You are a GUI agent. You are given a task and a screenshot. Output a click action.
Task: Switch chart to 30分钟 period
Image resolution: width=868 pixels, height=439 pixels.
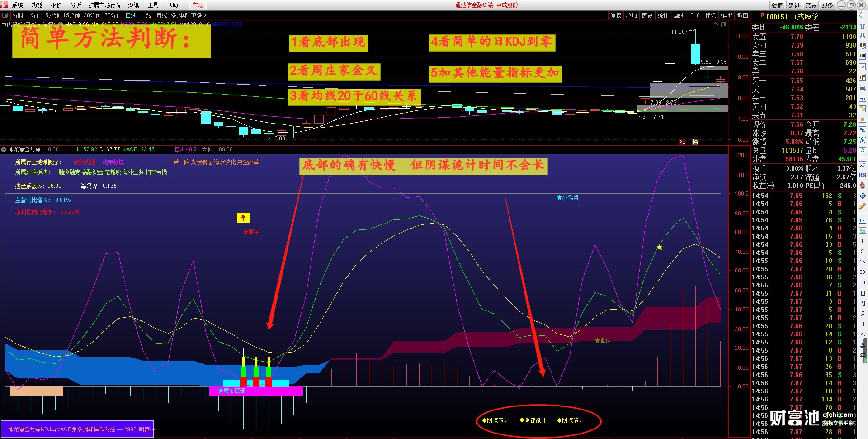click(x=92, y=15)
